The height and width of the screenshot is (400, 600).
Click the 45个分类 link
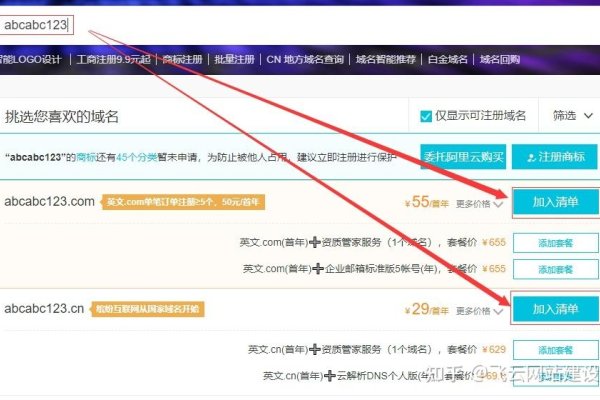[x=137, y=157]
